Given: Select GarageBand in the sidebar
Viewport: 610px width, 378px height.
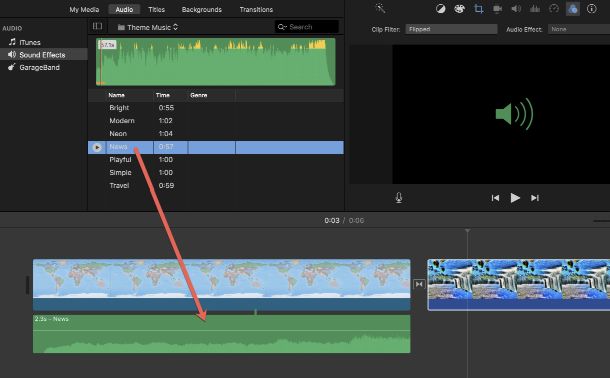Looking at the screenshot, I should coord(34,67).
